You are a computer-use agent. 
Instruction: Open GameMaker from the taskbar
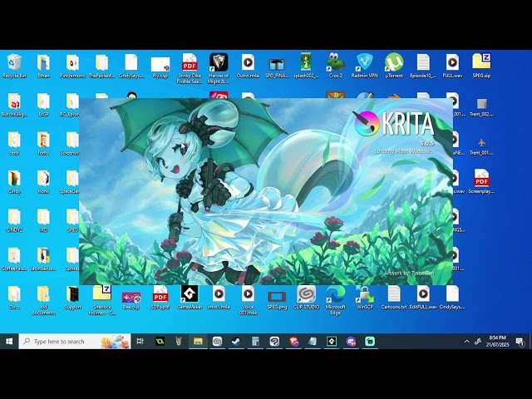[332, 342]
